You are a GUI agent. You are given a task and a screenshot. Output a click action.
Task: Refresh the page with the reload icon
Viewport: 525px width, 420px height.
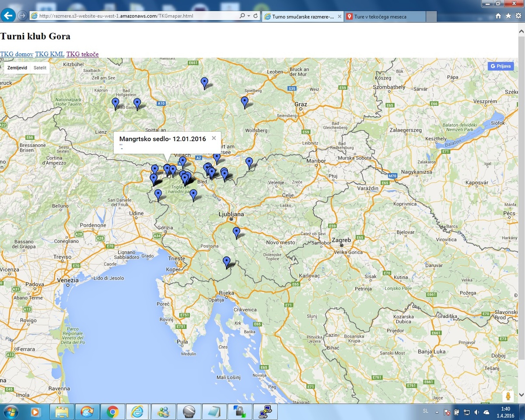[256, 16]
